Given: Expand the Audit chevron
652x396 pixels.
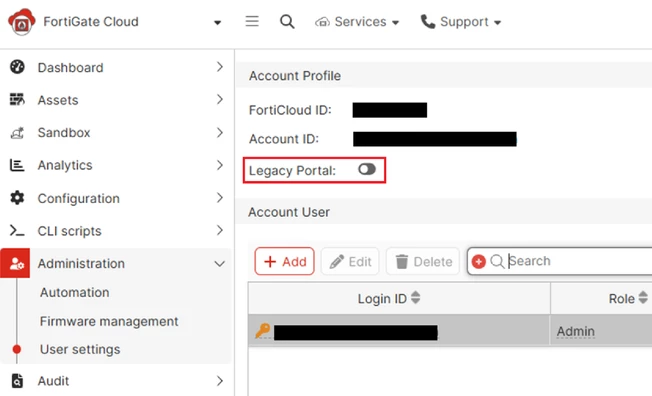Looking at the screenshot, I should (220, 381).
